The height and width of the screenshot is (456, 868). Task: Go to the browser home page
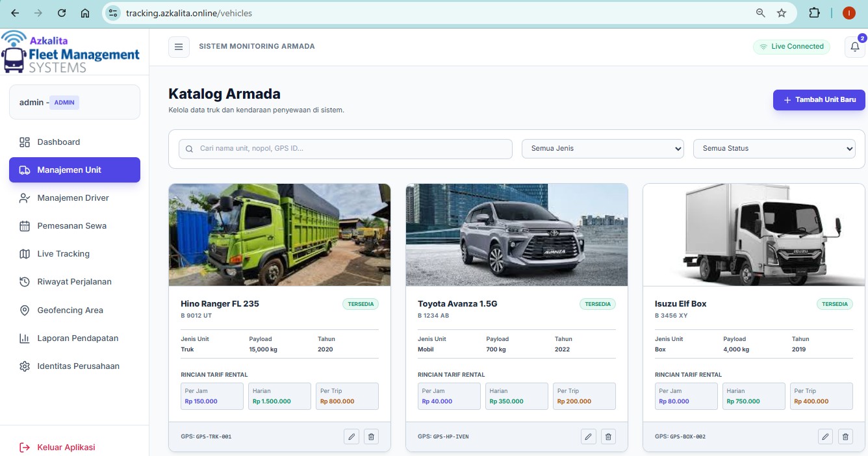pyautogui.click(x=85, y=13)
